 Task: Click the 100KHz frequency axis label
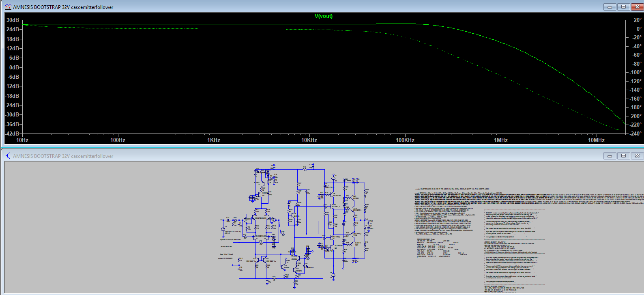[405, 140]
